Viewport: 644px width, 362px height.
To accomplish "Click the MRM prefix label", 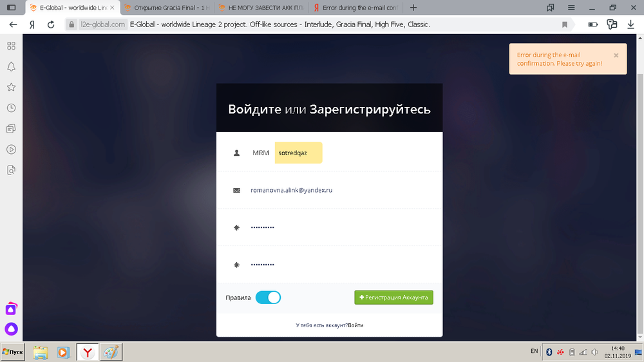I will click(x=261, y=153).
